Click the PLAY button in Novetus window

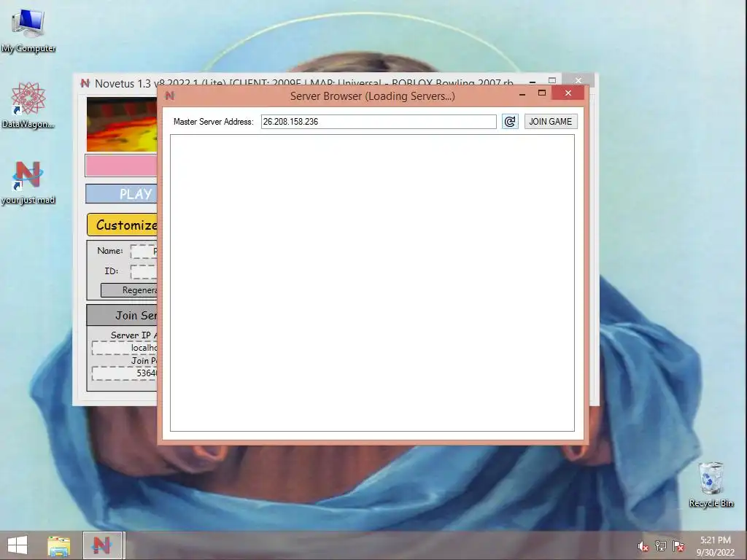(x=122, y=194)
